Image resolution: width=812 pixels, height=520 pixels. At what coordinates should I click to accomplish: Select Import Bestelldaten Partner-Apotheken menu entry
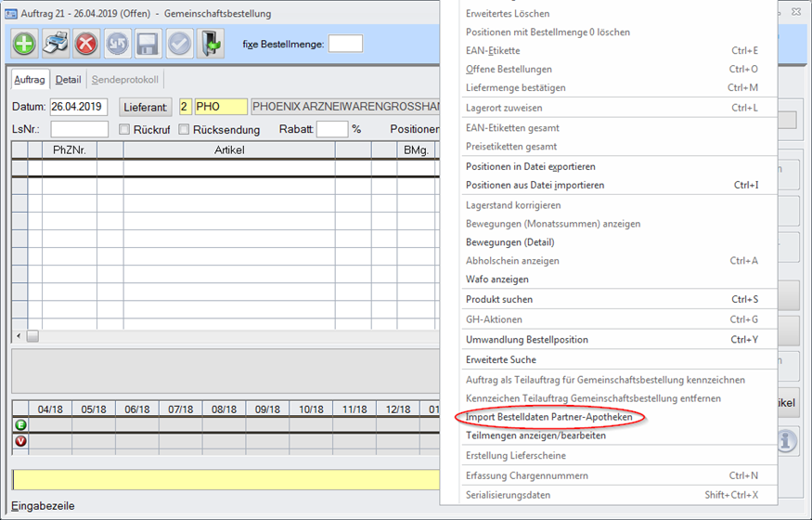[548, 417]
